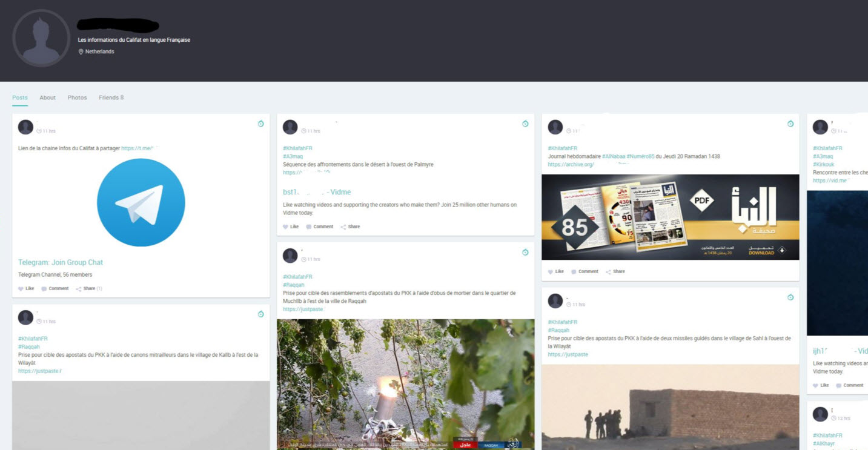868x450 pixels.
Task: Open archive.org link in journal post
Action: pos(571,165)
